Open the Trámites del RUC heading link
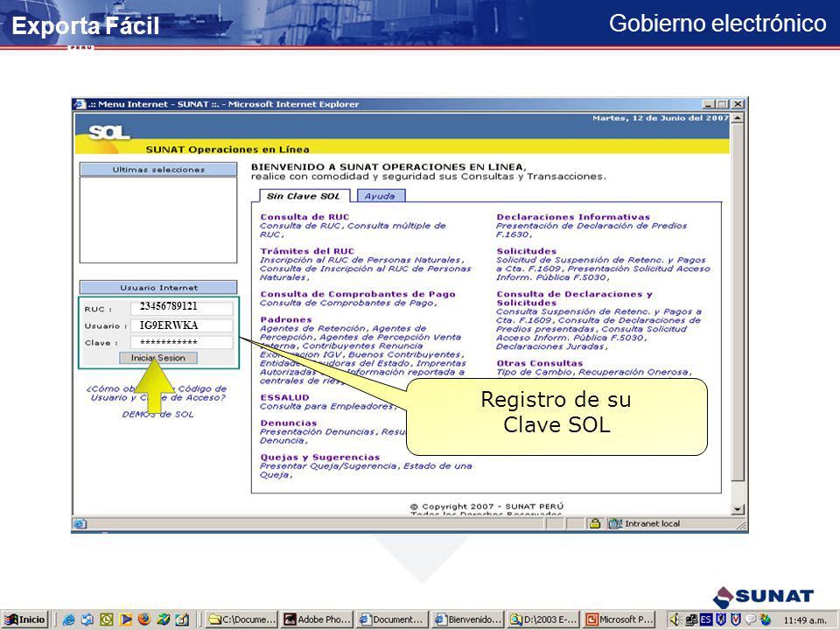 [307, 251]
